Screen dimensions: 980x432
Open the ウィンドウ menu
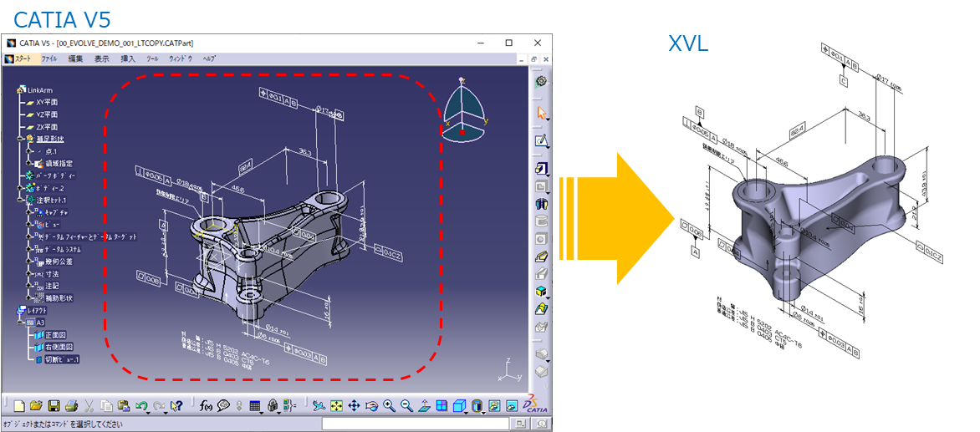tap(181, 58)
